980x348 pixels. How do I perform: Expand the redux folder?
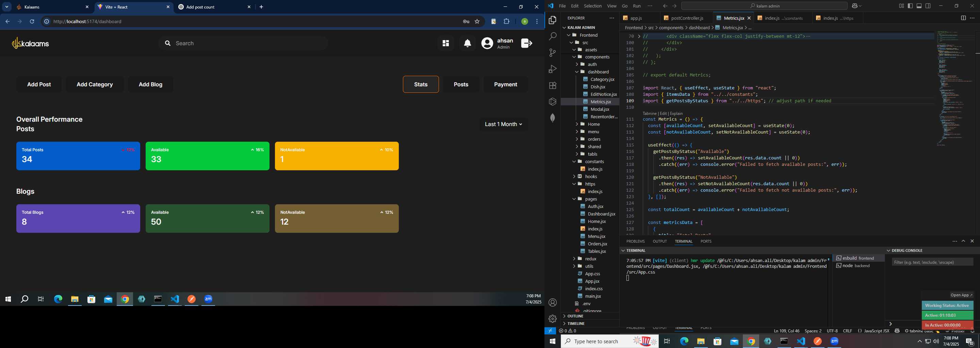(x=574, y=259)
